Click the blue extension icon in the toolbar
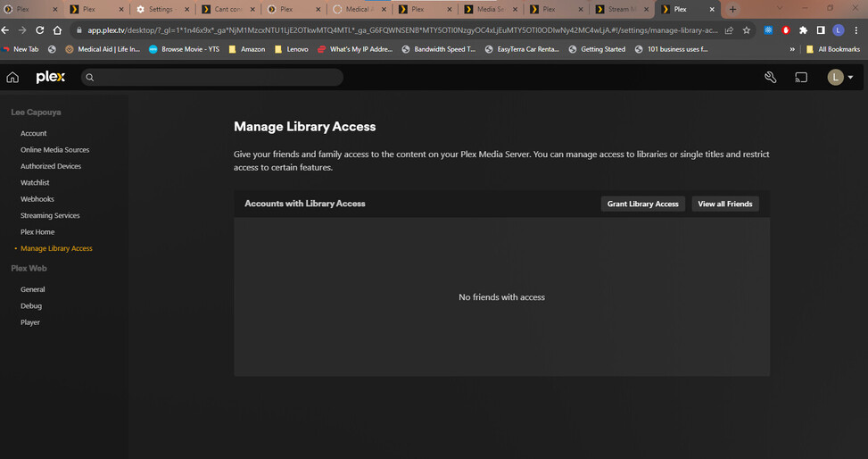This screenshot has width=868, height=459. 768,30
